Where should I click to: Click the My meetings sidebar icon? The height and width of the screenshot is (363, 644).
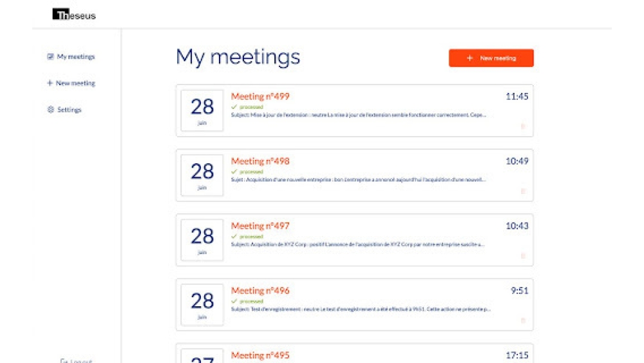click(50, 57)
